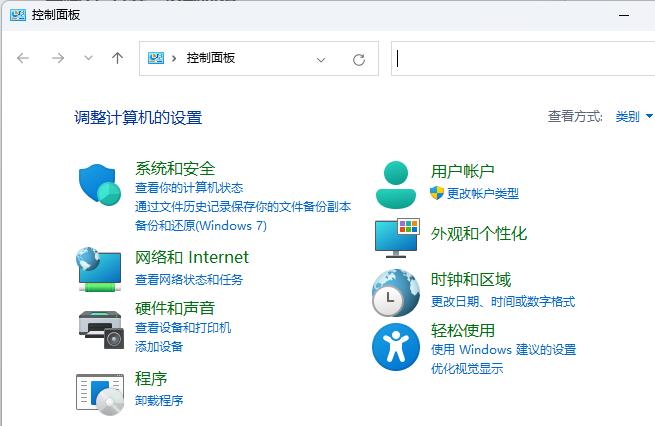This screenshot has width=655, height=426.
Task: Minimize the Control Panel window
Action: pos(624,15)
